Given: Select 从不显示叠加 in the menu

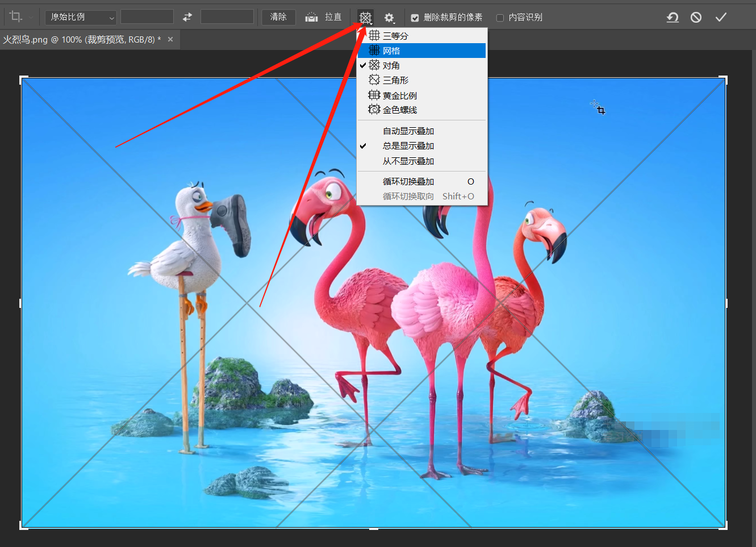Looking at the screenshot, I should click(x=422, y=161).
